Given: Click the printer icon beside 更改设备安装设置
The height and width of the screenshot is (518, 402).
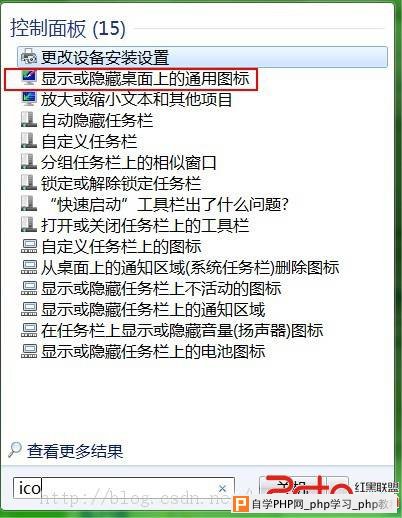Looking at the screenshot, I should 29,57.
